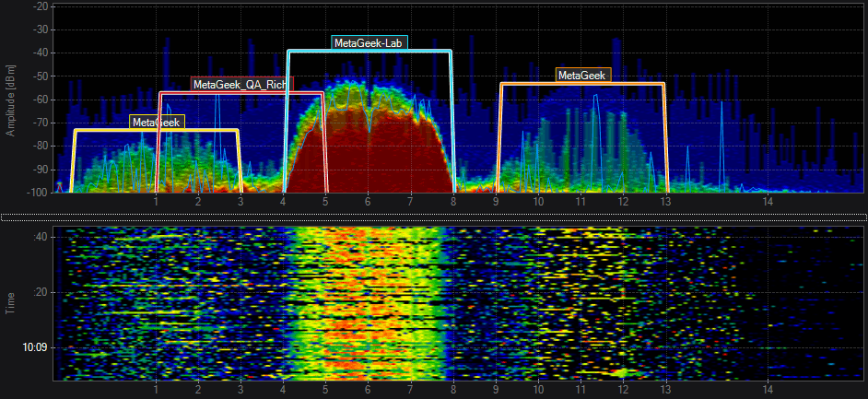Viewport: 868px width, 399px height.
Task: Click channel 8 on the waterfall graph axis
Action: click(452, 390)
